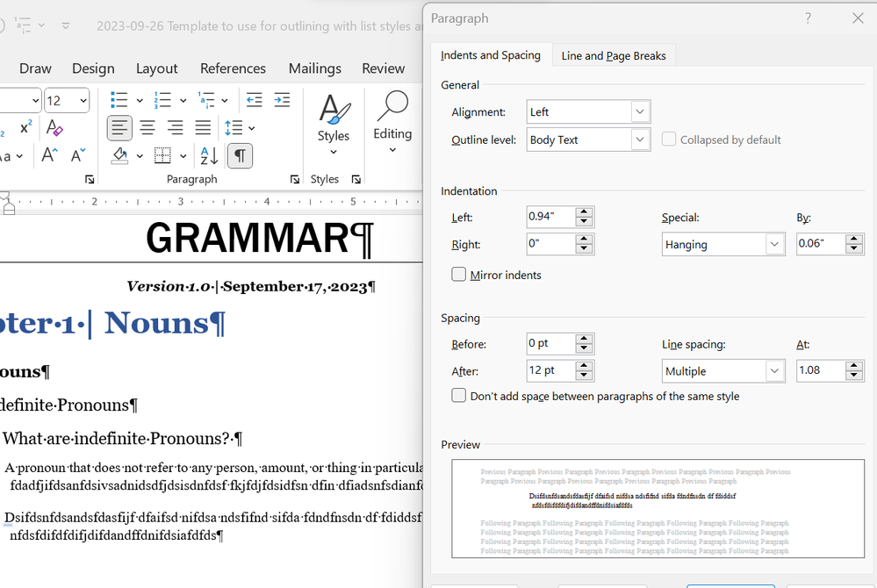Click Increase Indent icon
This screenshot has width=877, height=588.
(x=282, y=100)
